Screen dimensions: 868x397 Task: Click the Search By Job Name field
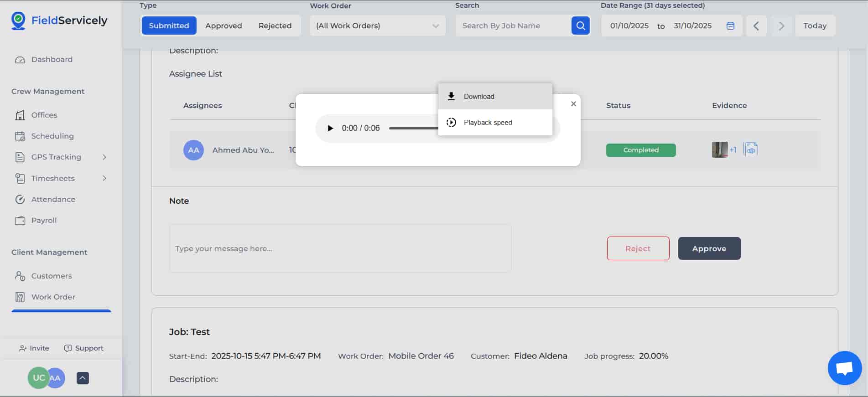[x=514, y=26]
